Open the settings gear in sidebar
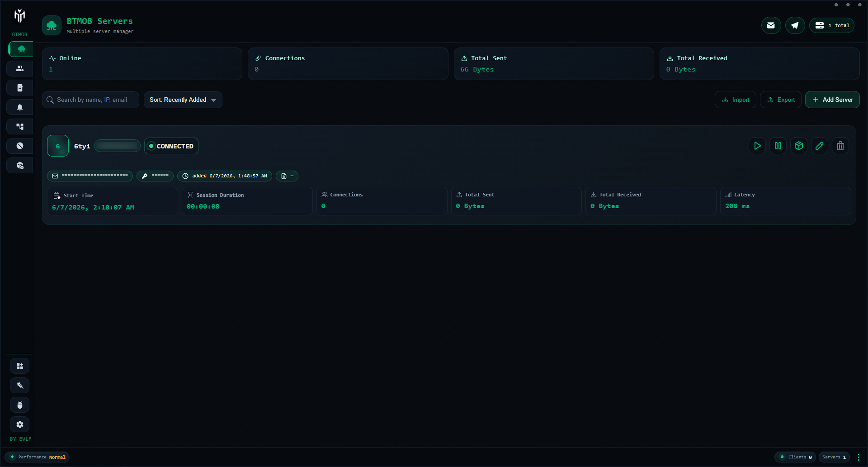Image resolution: width=868 pixels, height=467 pixels. coord(20,424)
